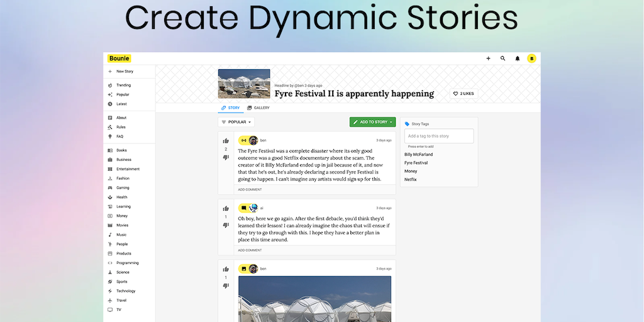
Task: Upvote the ai comment post
Action: (x=226, y=209)
